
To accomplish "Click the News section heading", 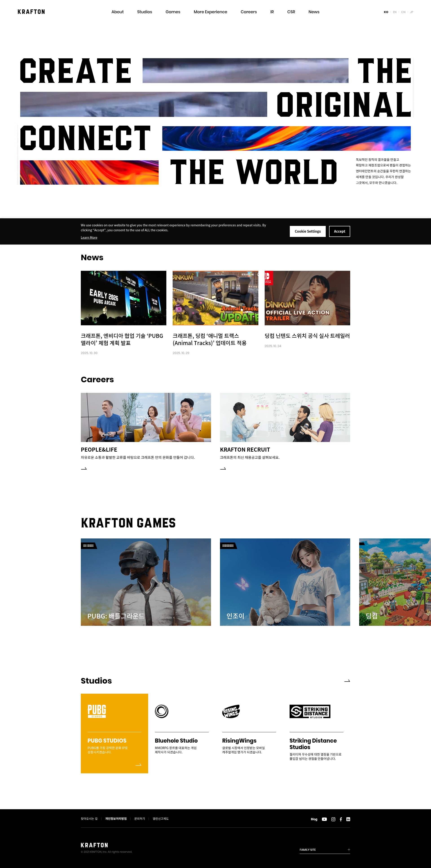I will tap(92, 257).
